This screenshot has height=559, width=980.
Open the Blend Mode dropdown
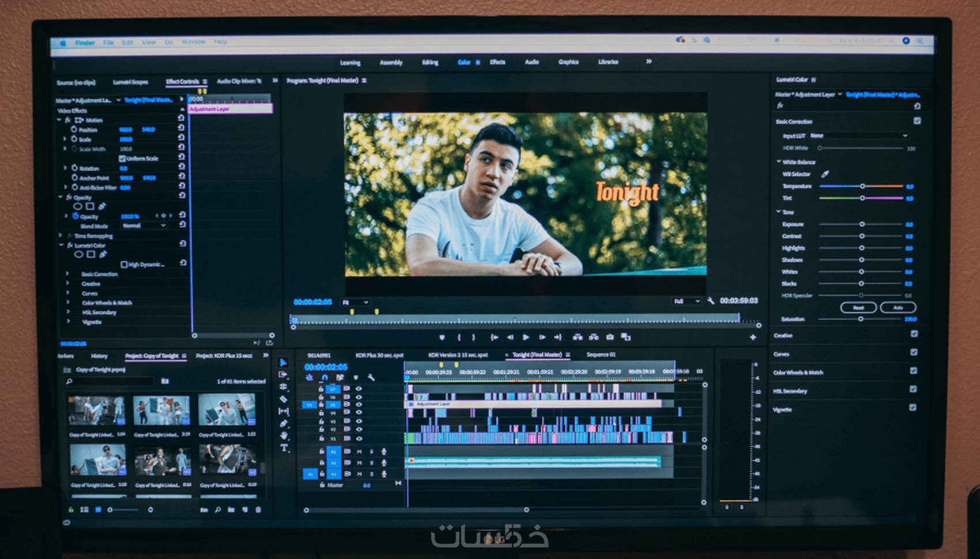144,226
